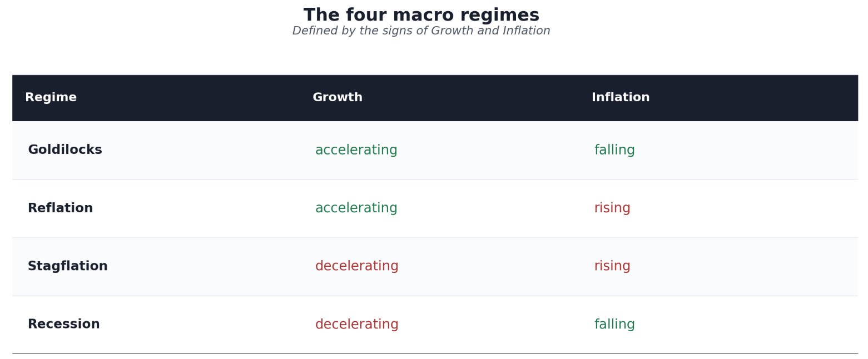Select the Recession regime name
868x359 pixels.
point(64,325)
